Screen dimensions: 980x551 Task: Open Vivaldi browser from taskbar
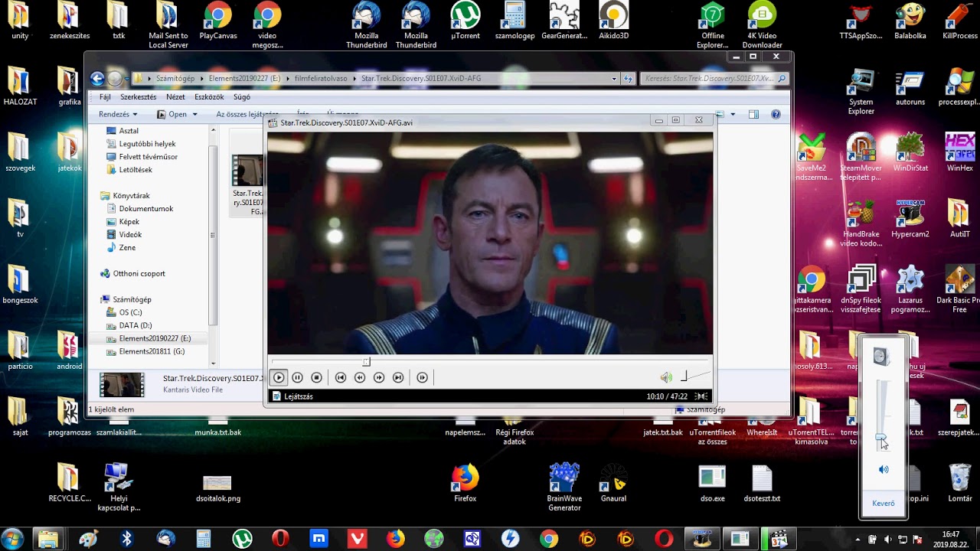click(357, 539)
